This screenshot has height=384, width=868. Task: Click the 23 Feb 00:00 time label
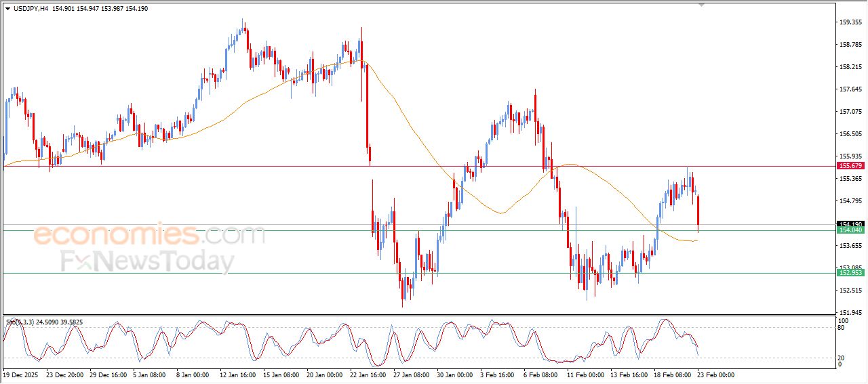(x=715, y=375)
